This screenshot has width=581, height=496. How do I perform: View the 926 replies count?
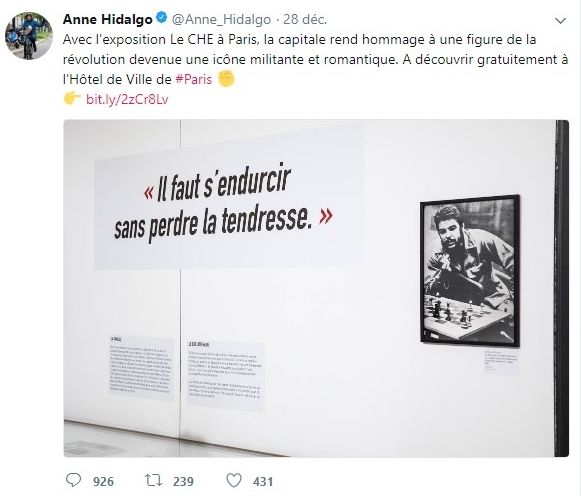(103, 481)
